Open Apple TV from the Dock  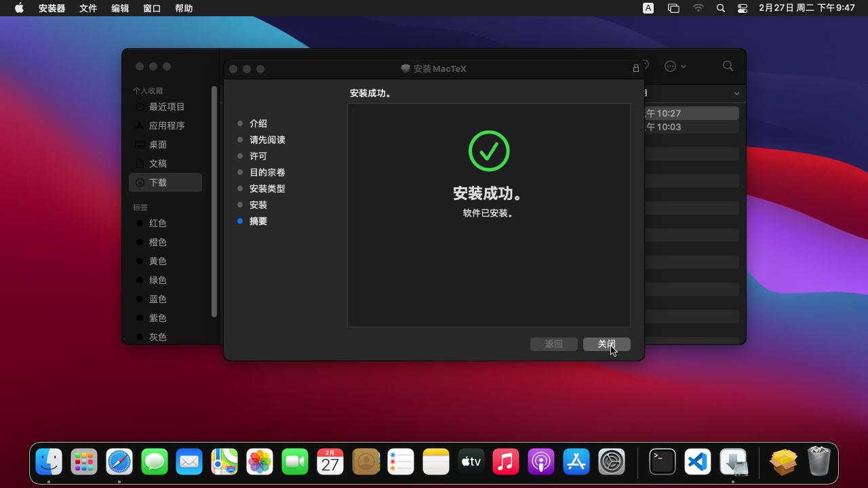[x=471, y=462]
